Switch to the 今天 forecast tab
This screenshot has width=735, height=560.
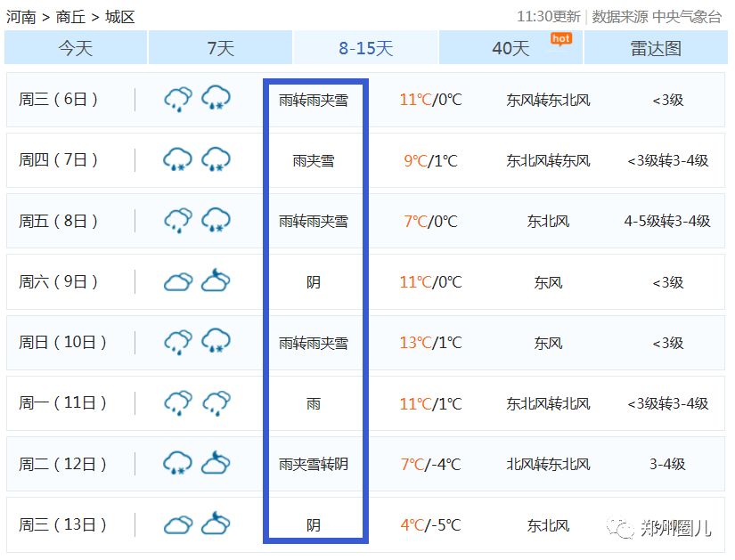tap(76, 48)
